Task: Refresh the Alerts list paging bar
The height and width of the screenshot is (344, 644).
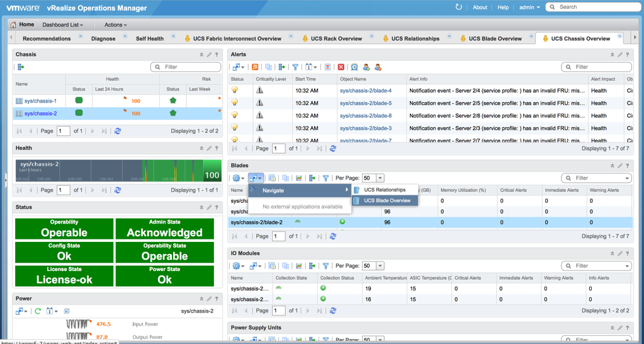Action: 333,148
